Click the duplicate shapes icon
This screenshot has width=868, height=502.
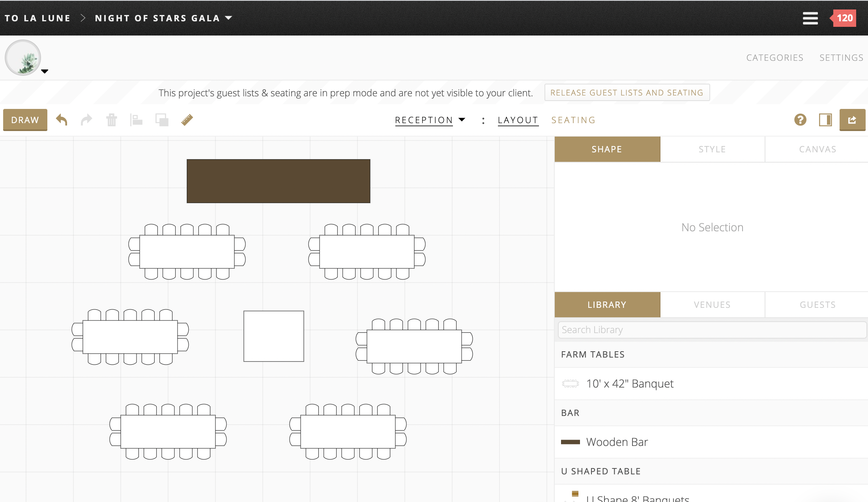pyautogui.click(x=162, y=120)
